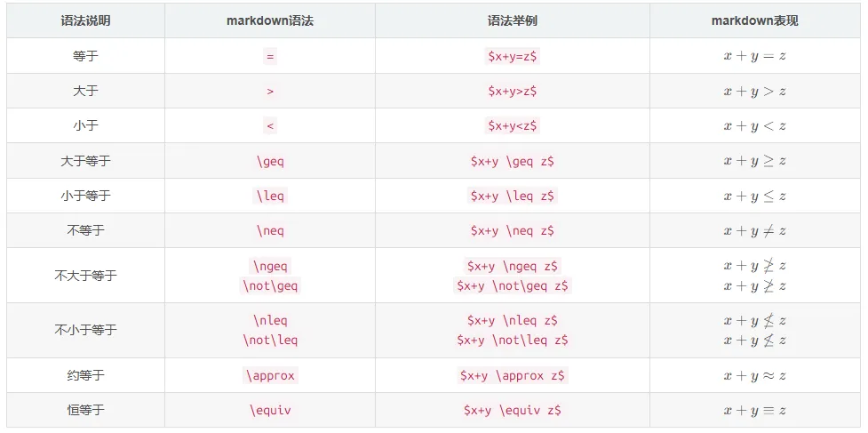Screen dimensions: 868x433
Task: Select the 恒等于 row label
Action: (x=85, y=411)
